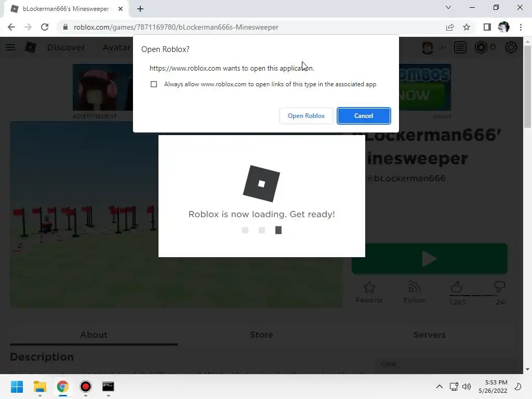The image size is (532, 399).
Task: Open the Discover menu item
Action: point(66,47)
